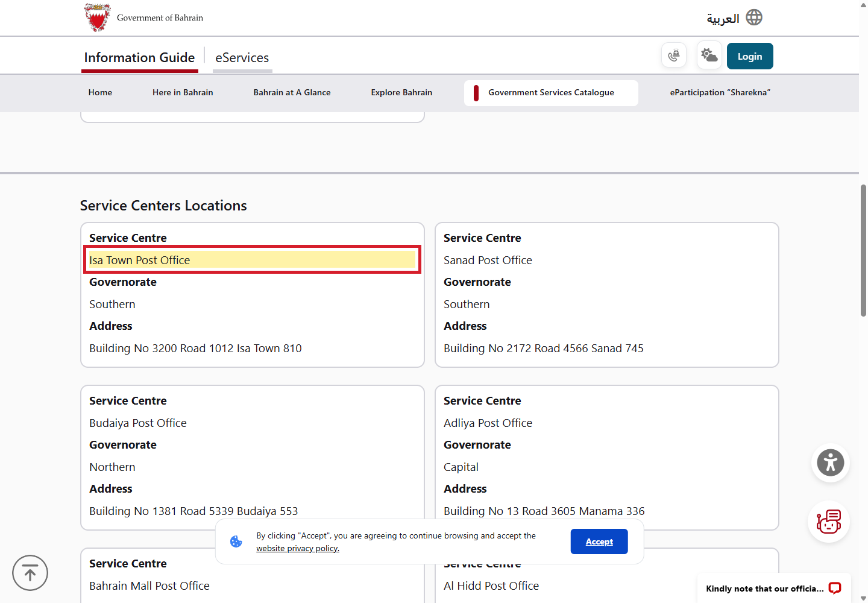Select the Bahrain Mall Post Office text
Viewport: 868px width, 603px height.
coord(149,586)
